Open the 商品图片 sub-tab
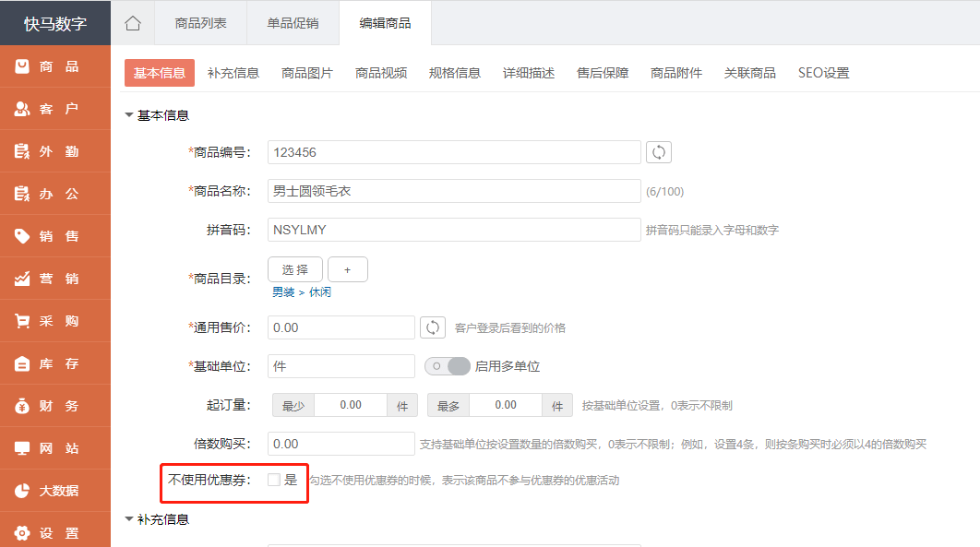 click(307, 73)
